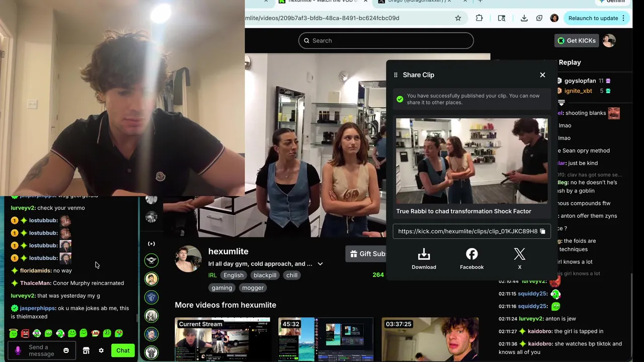The image size is (644, 362).
Task: Click hexumlite's channel avatar
Action: [x=188, y=259]
